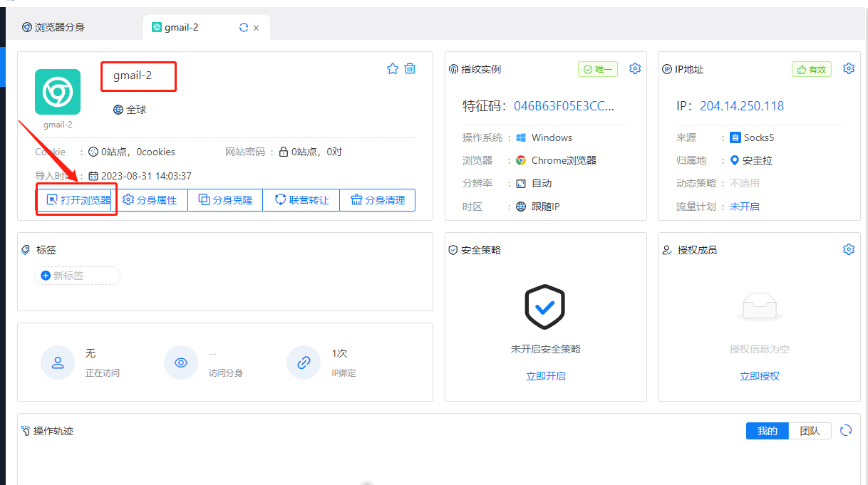Open authorized members settings gear
This screenshot has height=485, width=868.
pos(848,249)
